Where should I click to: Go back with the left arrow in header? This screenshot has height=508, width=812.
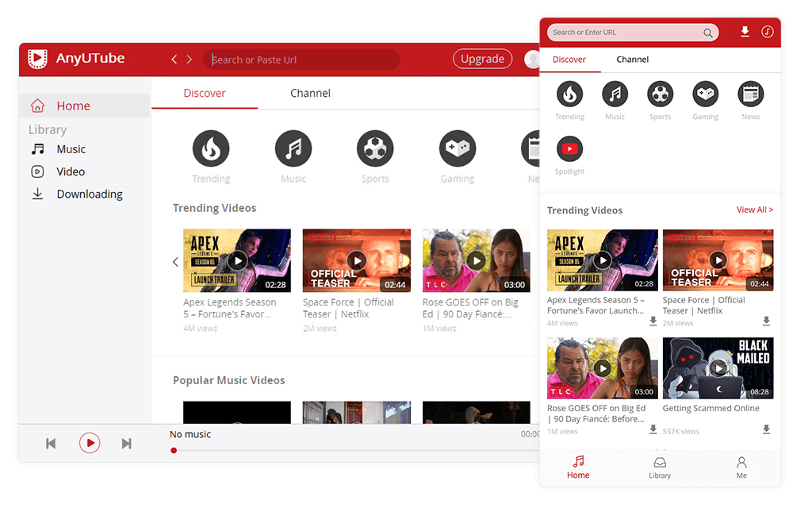pyautogui.click(x=174, y=60)
